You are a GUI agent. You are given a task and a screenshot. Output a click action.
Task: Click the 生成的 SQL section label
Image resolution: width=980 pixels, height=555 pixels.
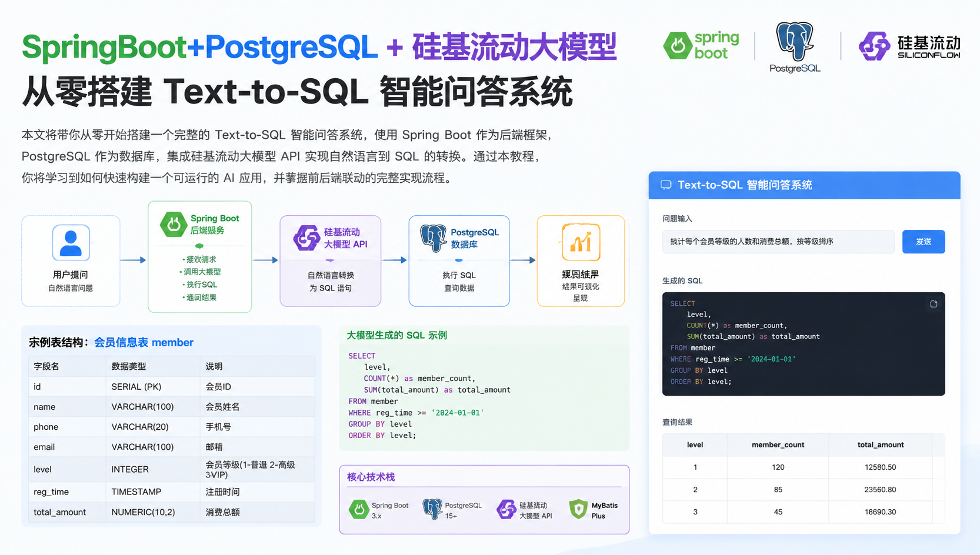coord(682,280)
